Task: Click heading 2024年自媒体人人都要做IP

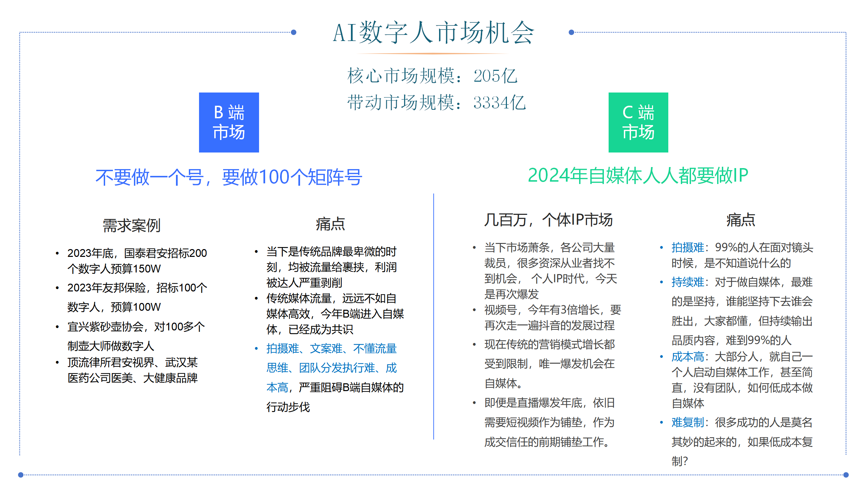Action: pyautogui.click(x=638, y=176)
